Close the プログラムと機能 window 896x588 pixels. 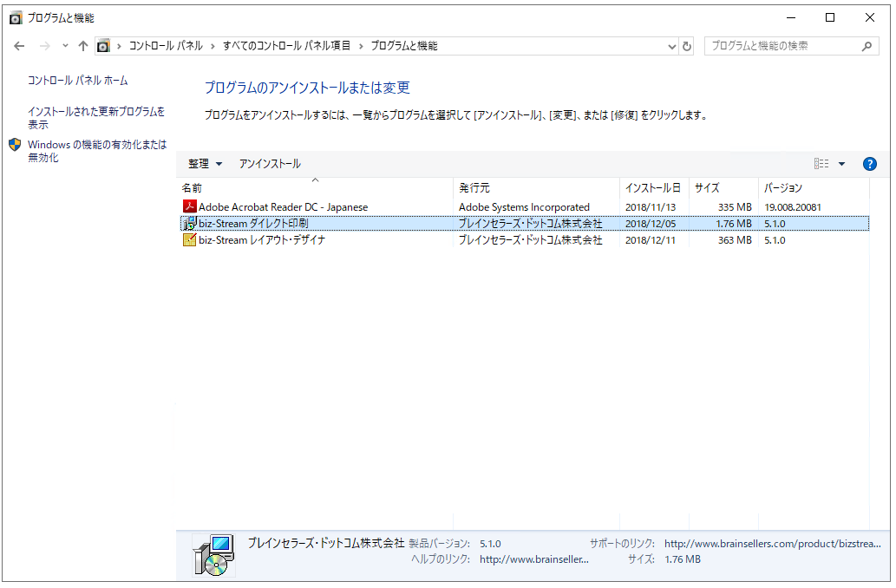tap(870, 17)
